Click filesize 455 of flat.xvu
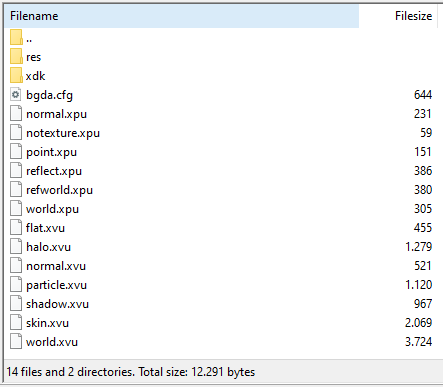Viewport: 443px width, 387px height. click(x=423, y=228)
